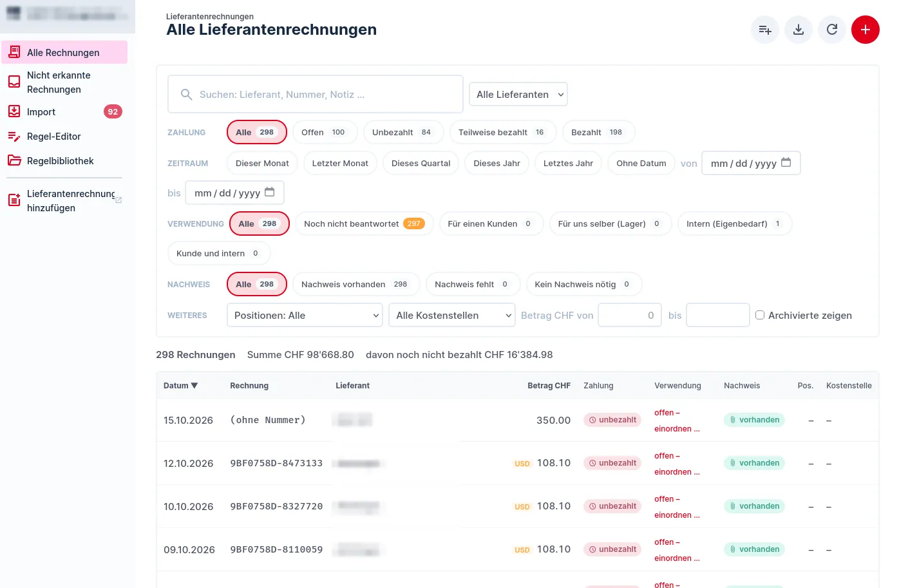Select Verwendung filter 'Noch nicht beantwortet'
Viewport: 899px width, 588px height.
click(x=364, y=223)
